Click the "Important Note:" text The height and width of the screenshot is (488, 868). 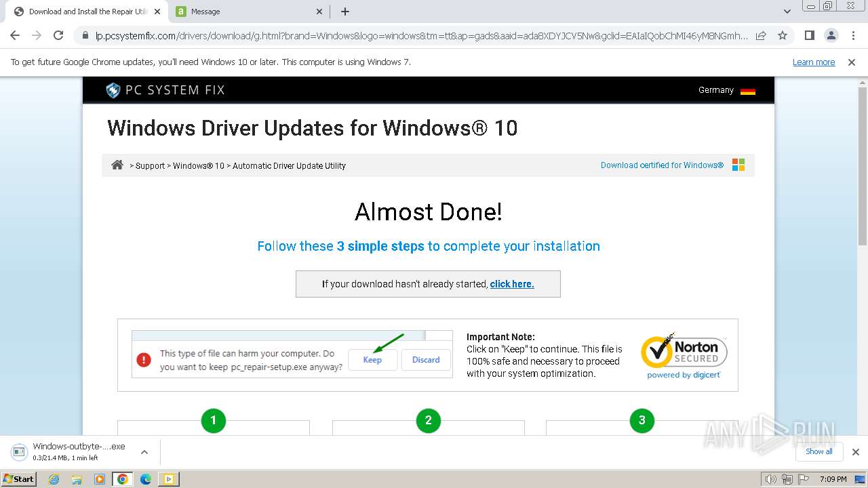click(x=500, y=337)
